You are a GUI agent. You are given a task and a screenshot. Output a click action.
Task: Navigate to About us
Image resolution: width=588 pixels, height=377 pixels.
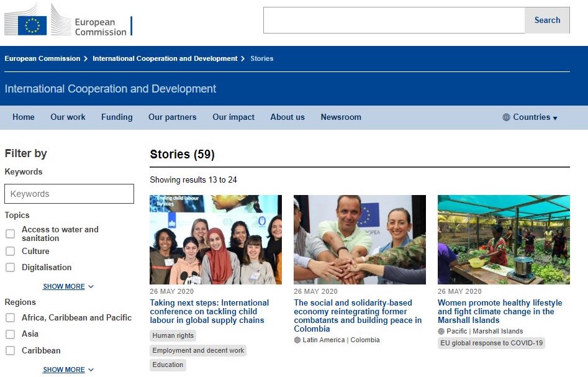click(287, 117)
